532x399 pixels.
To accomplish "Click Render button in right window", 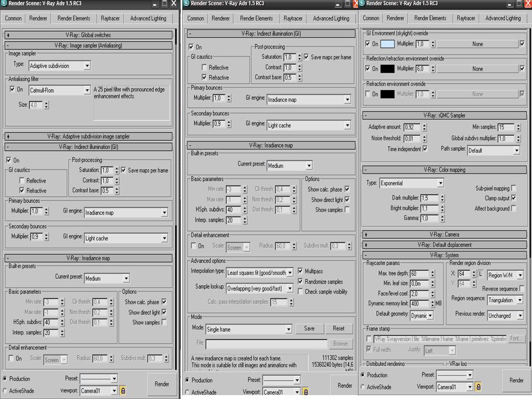I will pos(516,380).
